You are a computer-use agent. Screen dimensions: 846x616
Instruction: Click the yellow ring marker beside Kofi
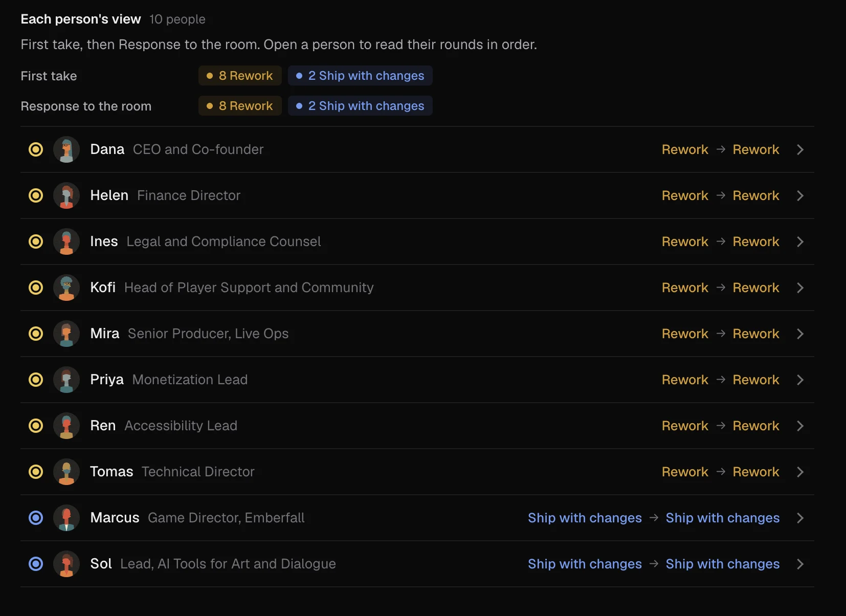point(36,288)
